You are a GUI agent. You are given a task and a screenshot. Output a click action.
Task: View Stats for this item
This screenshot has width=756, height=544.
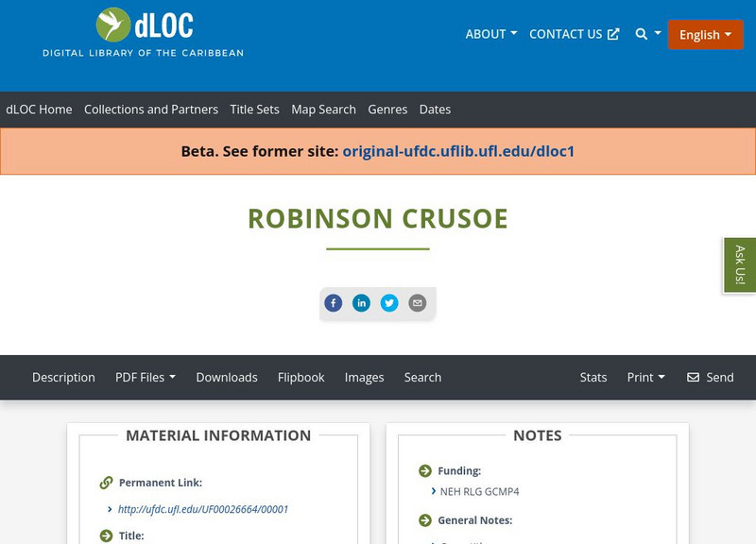click(x=593, y=377)
